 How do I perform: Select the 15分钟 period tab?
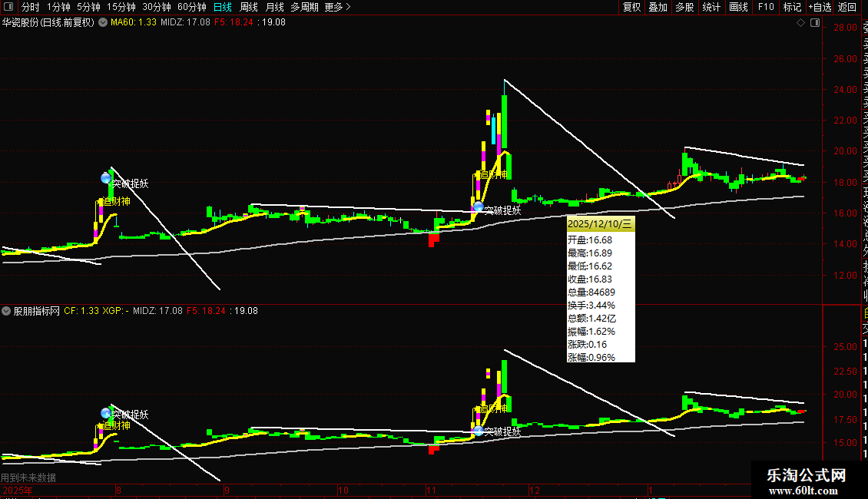click(121, 7)
